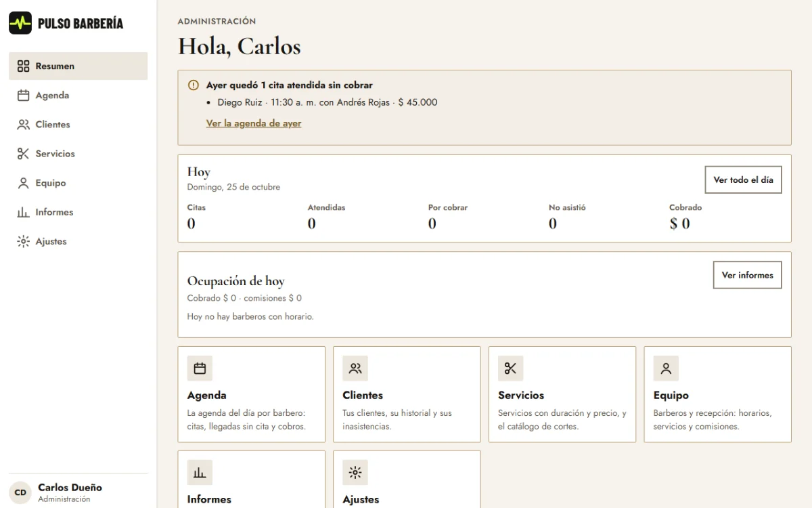Click the "No asistió" stat label
This screenshot has width=812, height=508.
567,207
